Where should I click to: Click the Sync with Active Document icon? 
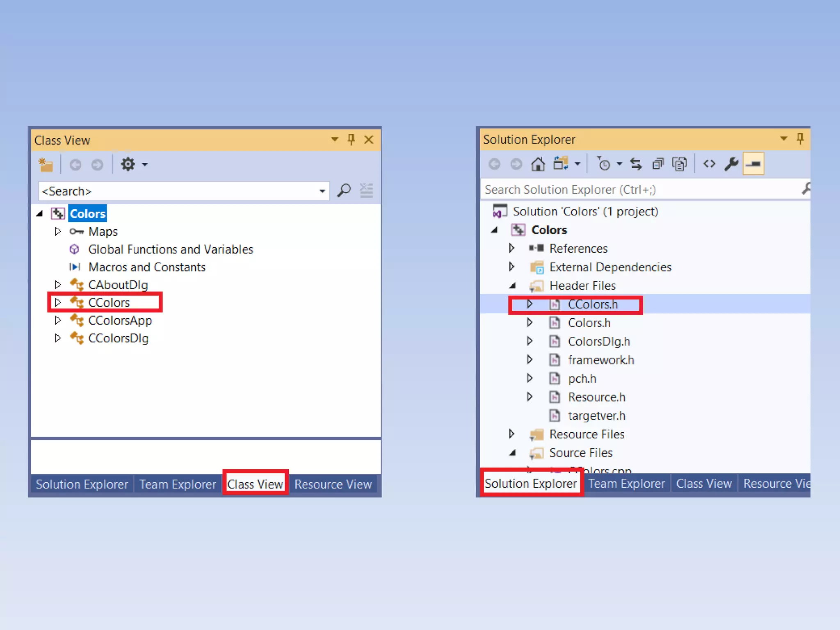[636, 164]
